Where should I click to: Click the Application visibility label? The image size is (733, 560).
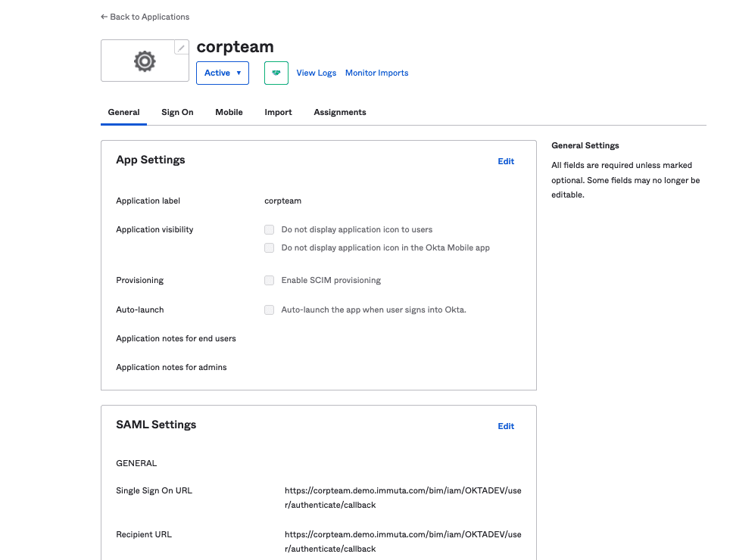click(154, 229)
